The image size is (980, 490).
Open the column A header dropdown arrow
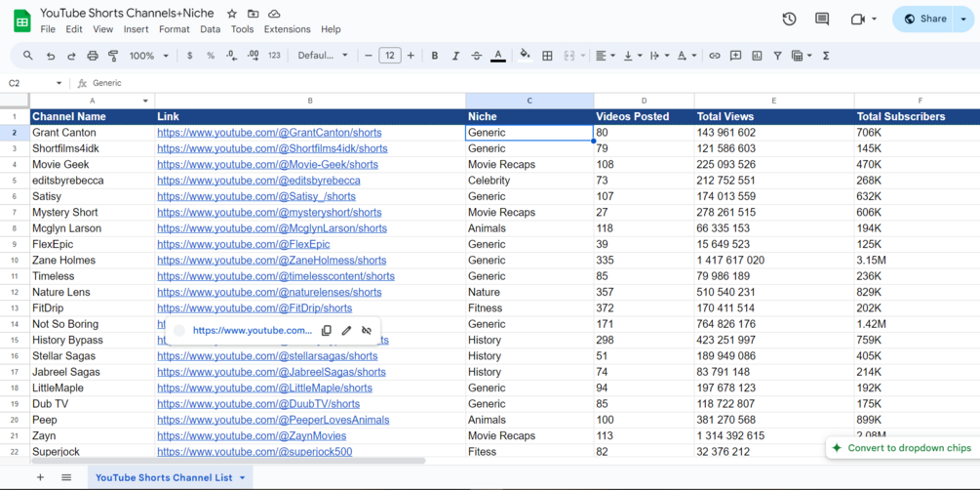tap(145, 101)
